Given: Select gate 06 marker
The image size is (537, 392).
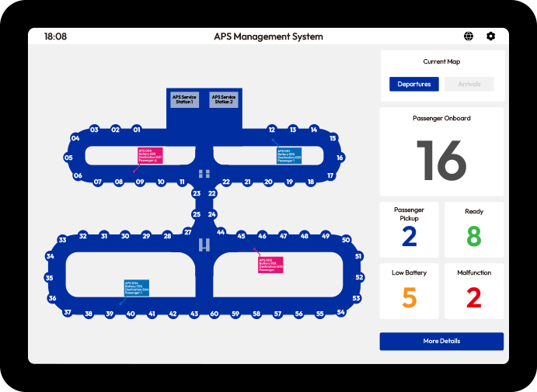Looking at the screenshot, I should pos(78,175).
